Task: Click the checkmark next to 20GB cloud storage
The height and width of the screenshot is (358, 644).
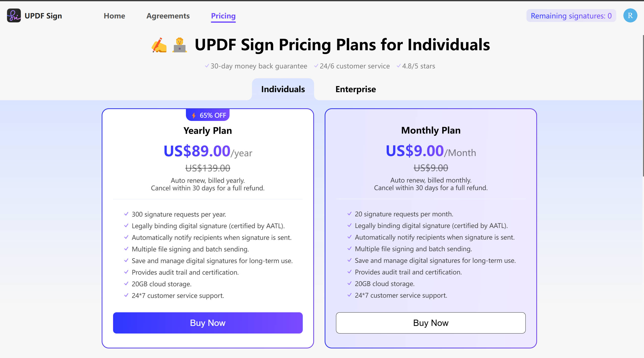Action: pyautogui.click(x=126, y=284)
